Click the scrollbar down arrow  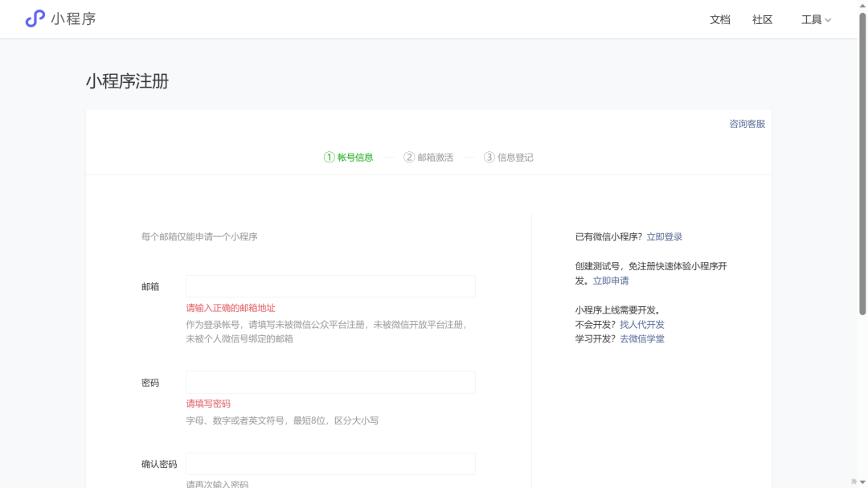point(862,482)
